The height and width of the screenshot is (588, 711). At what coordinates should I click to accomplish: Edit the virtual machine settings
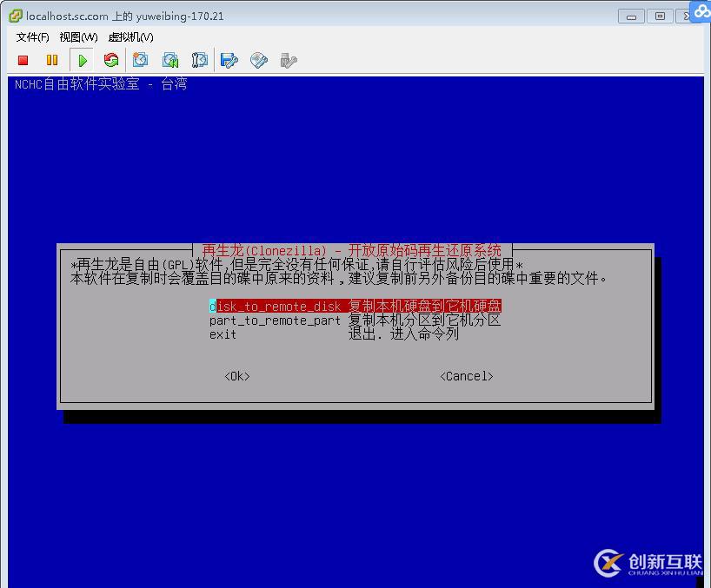(229, 60)
